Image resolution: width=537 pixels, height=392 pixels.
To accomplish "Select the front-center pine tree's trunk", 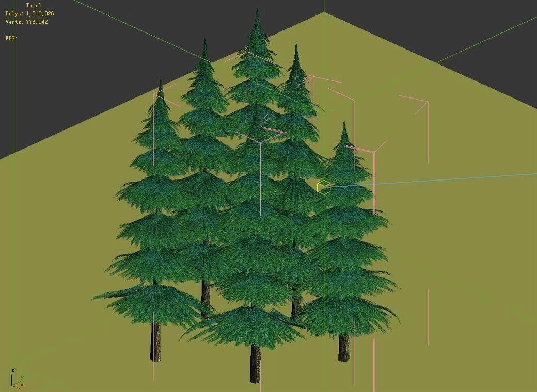I will pyautogui.click(x=255, y=364).
